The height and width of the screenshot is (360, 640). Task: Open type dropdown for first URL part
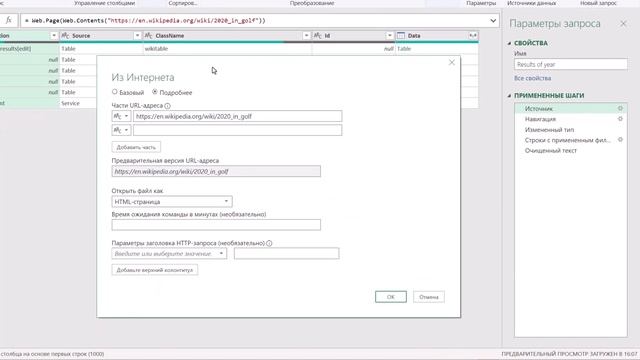(x=121, y=116)
